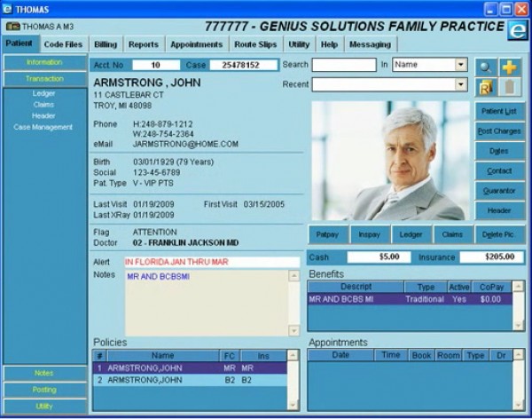Open Claims in the sidebar
Screen dimensions: 532x419
43,105
